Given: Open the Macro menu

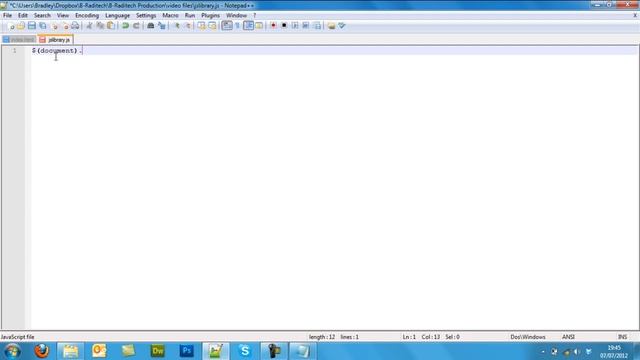Looking at the screenshot, I should (x=170, y=16).
